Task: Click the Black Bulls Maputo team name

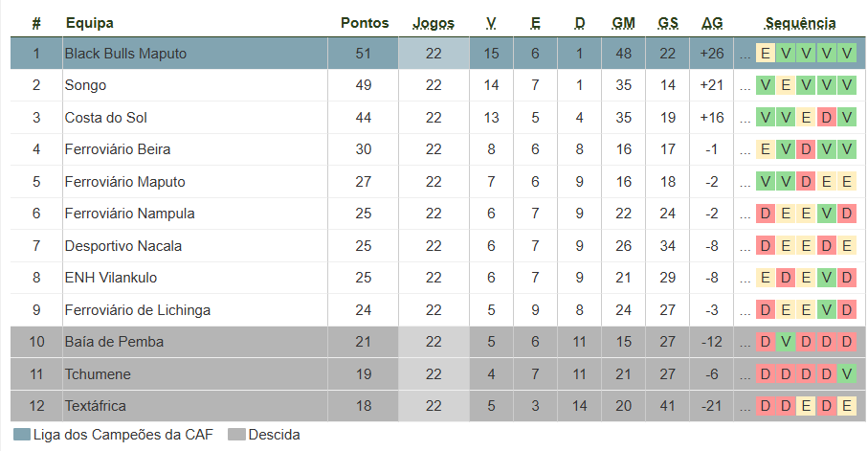Action: pos(125,54)
